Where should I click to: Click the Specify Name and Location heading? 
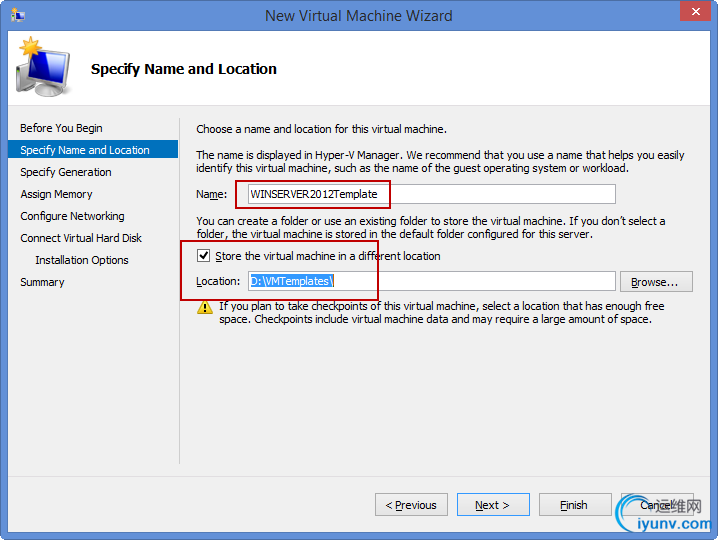[x=184, y=69]
